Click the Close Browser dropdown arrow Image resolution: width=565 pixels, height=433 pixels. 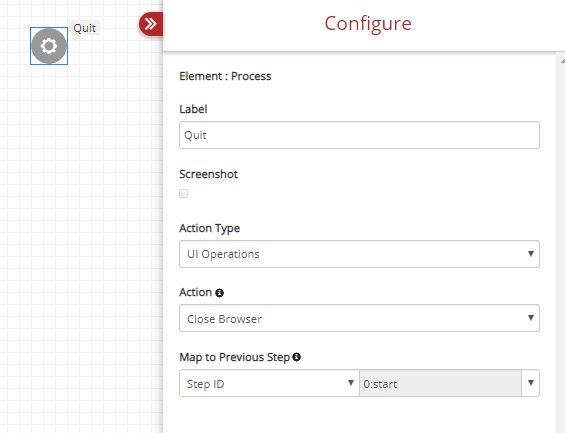click(x=530, y=318)
